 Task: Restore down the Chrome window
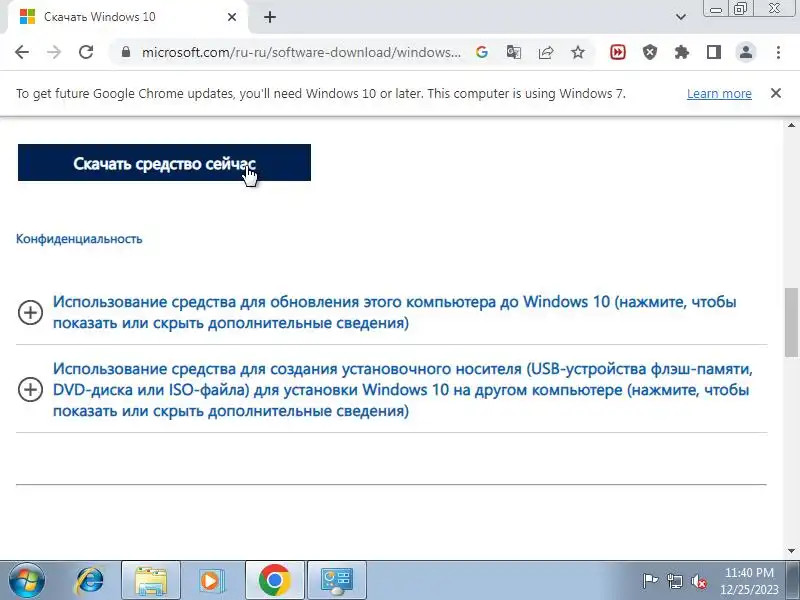[x=740, y=9]
